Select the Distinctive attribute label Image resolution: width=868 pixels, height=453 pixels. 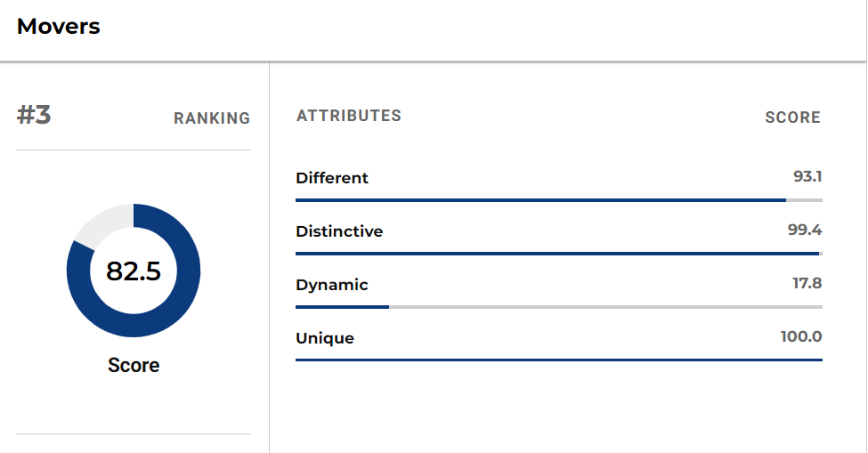coord(339,231)
